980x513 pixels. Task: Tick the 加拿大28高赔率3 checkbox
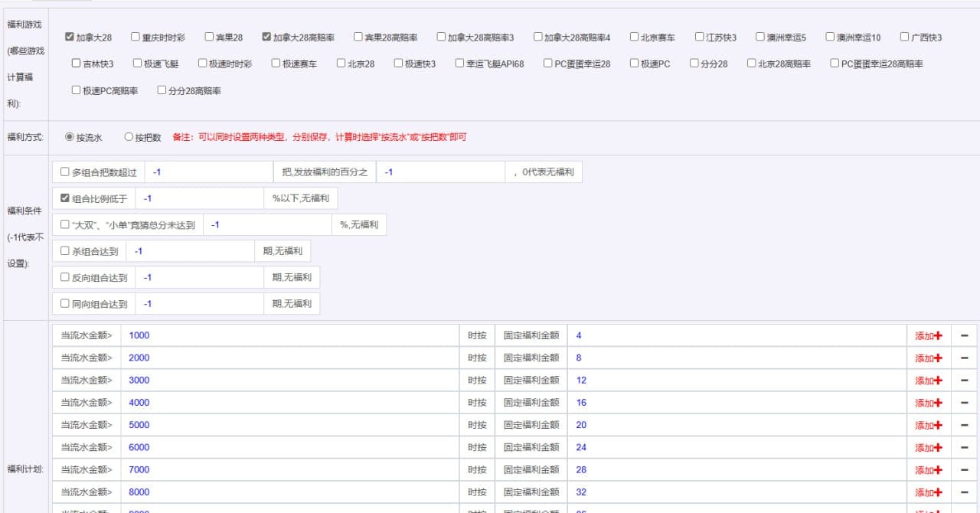pyautogui.click(x=441, y=37)
